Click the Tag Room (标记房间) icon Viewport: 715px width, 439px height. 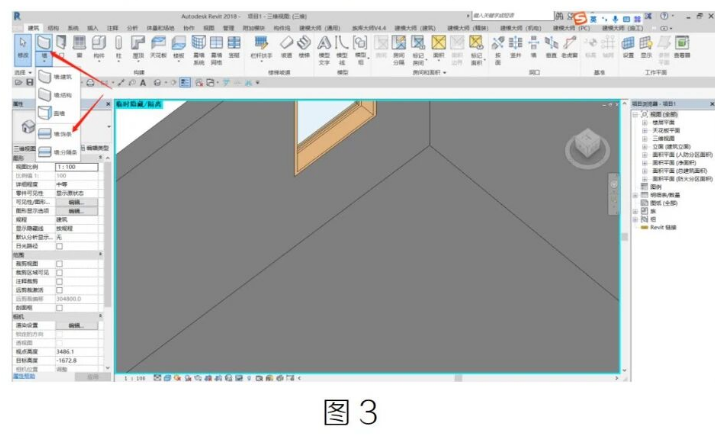click(x=418, y=43)
